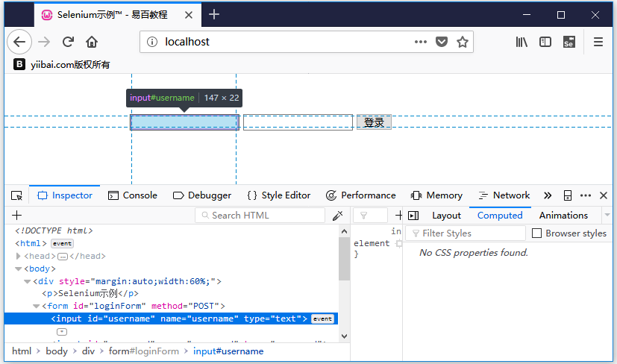Toggle the sidebar view icon

click(545, 42)
